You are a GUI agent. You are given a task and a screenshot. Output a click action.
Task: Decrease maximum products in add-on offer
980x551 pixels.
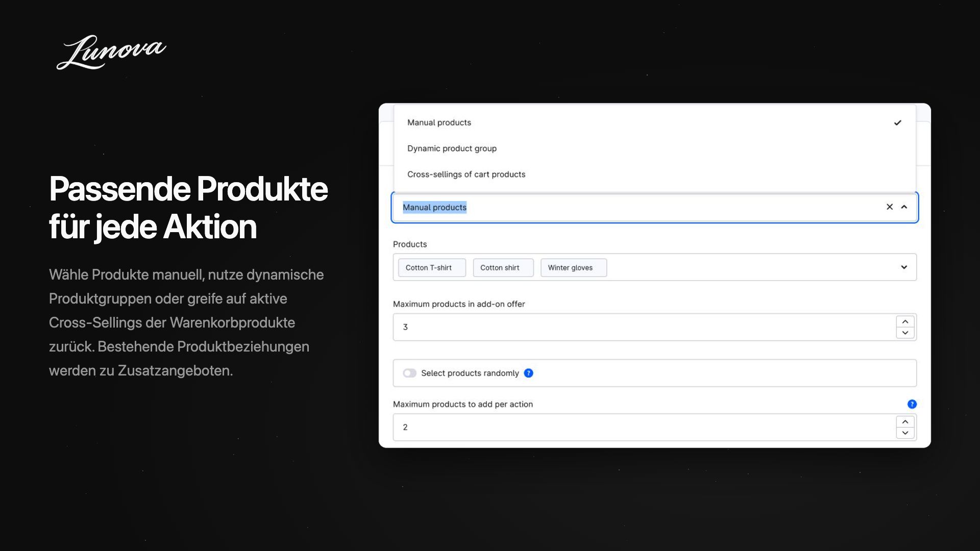905,333
